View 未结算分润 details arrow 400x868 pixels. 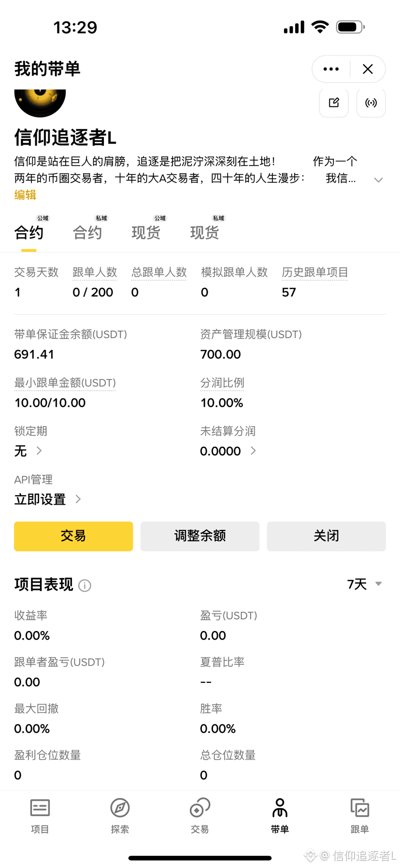(253, 451)
